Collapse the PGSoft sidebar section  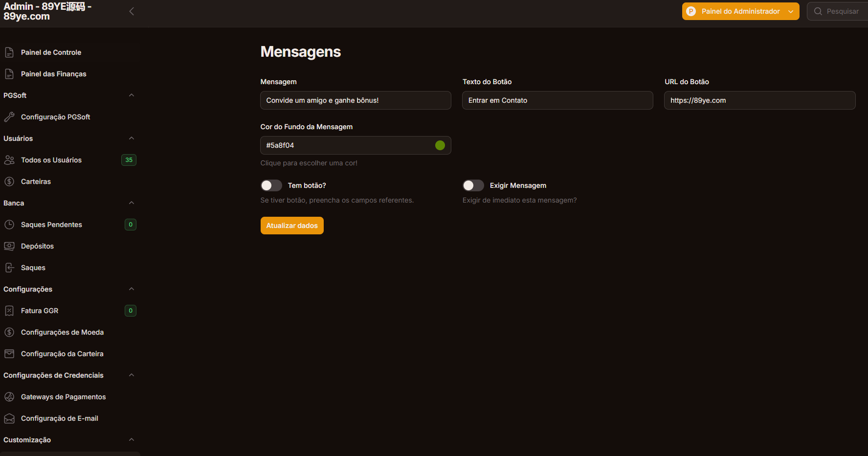[132, 95]
